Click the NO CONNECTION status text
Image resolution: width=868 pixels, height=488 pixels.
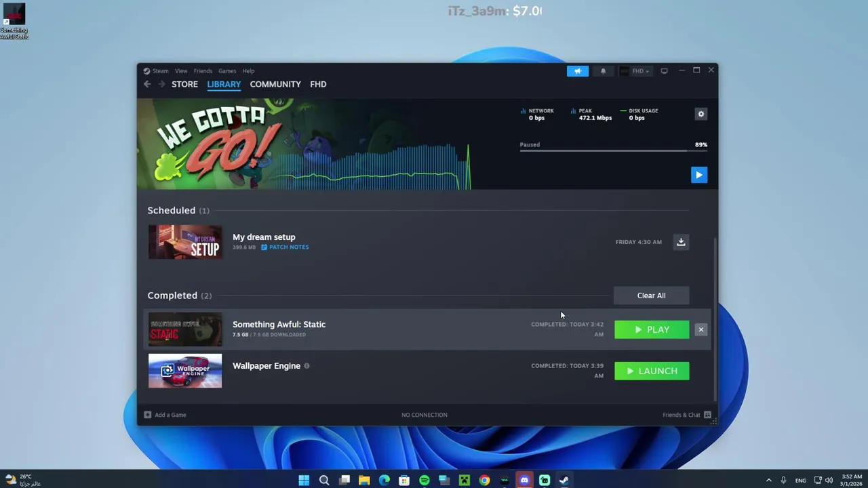[x=425, y=415]
